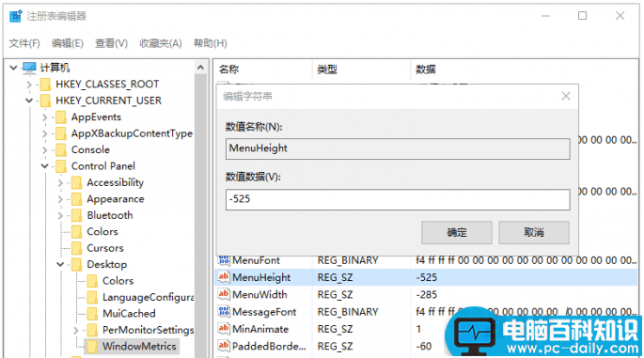Click the Control Panel folder icon
This screenshot has height=358, width=644.
[x=61, y=166]
